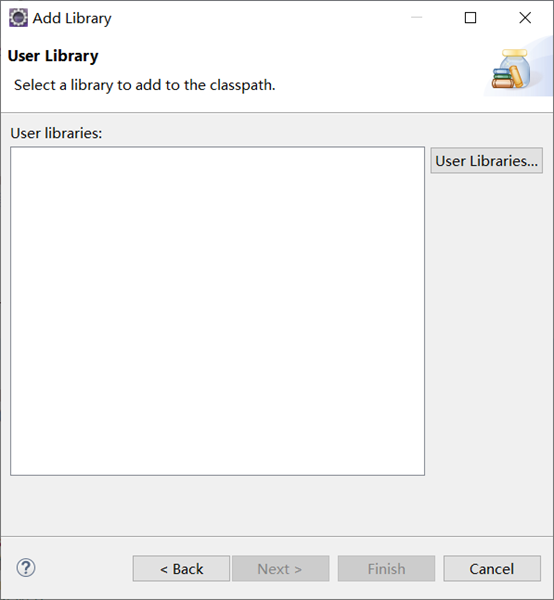Click the 'User Library' heading

pos(53,56)
